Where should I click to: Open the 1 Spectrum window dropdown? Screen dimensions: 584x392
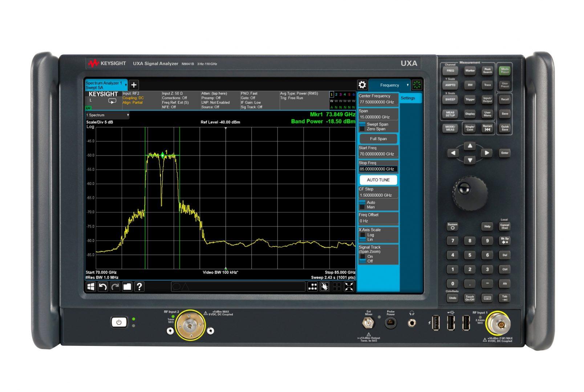[x=128, y=115]
